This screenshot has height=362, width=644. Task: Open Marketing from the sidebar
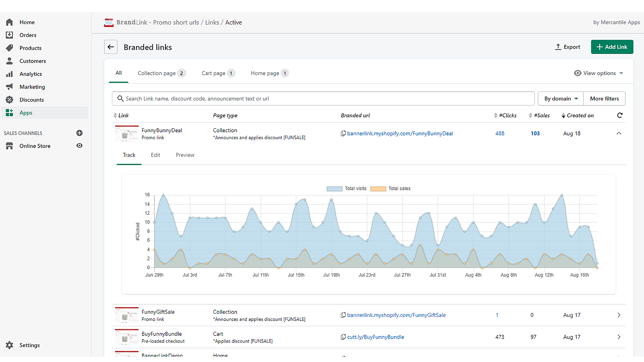(32, 86)
